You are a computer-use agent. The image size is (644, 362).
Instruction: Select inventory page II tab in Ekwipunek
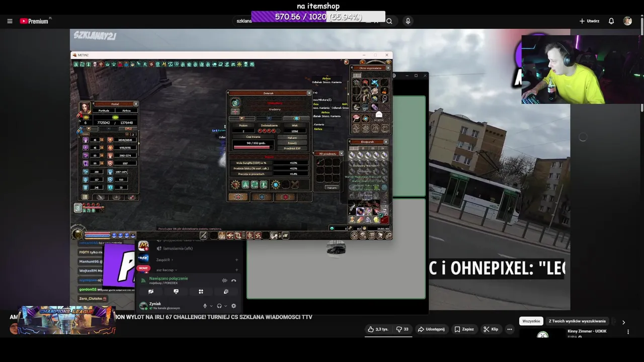(364, 148)
